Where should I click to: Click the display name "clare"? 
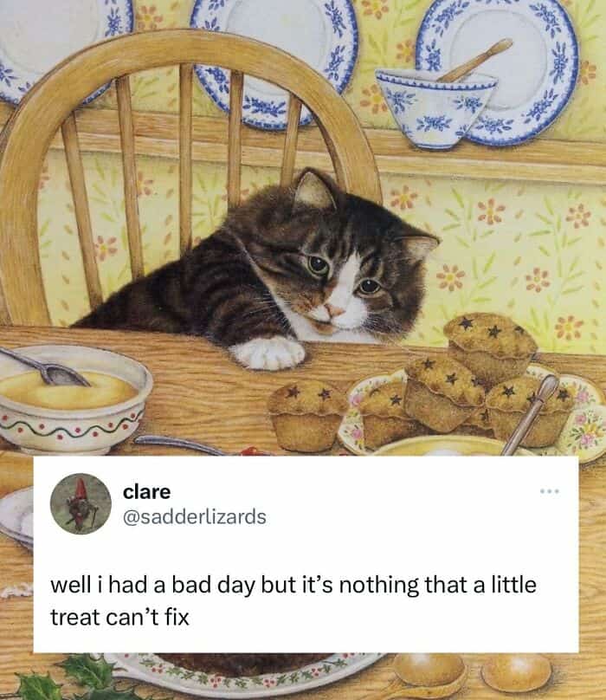click(x=147, y=492)
